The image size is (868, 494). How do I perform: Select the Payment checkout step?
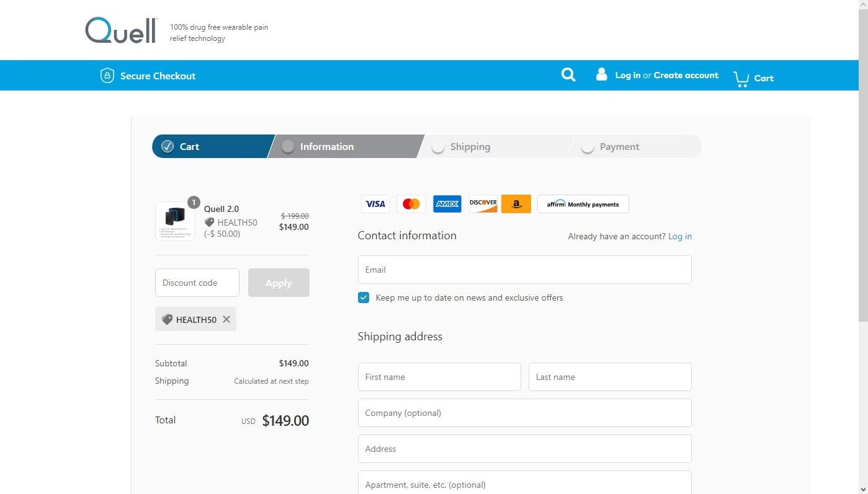click(x=635, y=146)
